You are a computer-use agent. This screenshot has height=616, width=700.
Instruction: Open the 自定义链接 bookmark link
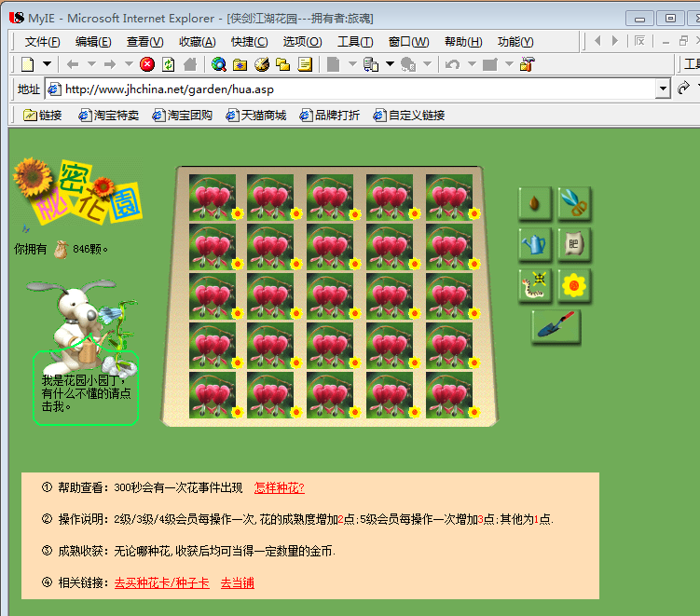pyautogui.click(x=409, y=116)
